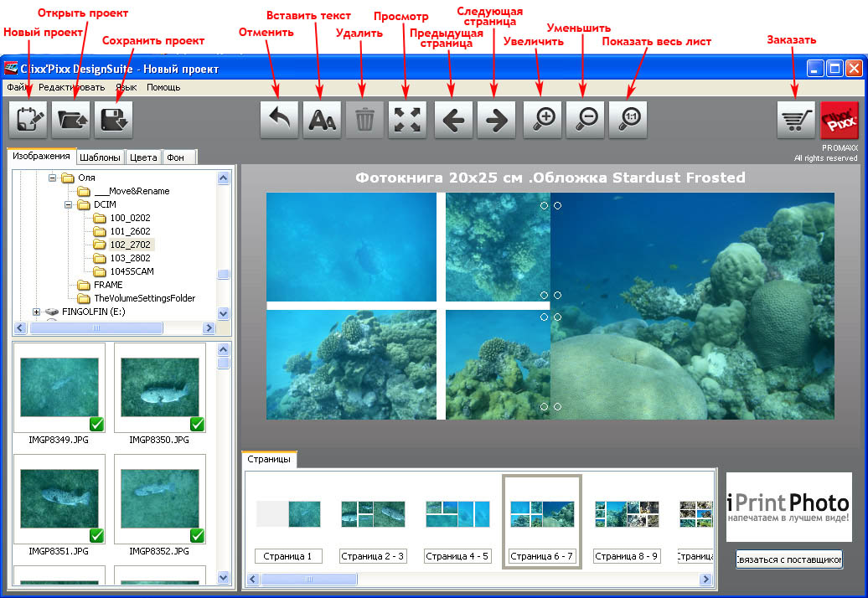The width and height of the screenshot is (868, 598).
Task: Show the whole sheet with the 1:1 magnifier
Action: pos(628,120)
